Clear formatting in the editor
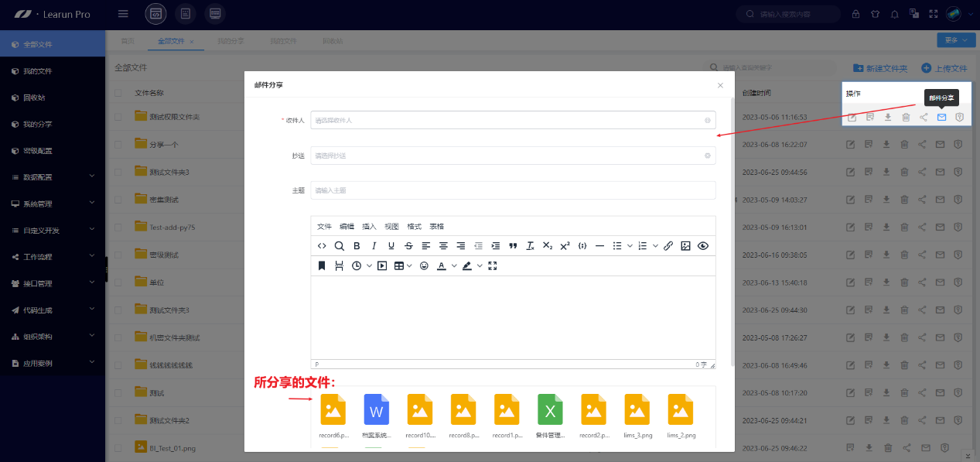 pyautogui.click(x=531, y=246)
